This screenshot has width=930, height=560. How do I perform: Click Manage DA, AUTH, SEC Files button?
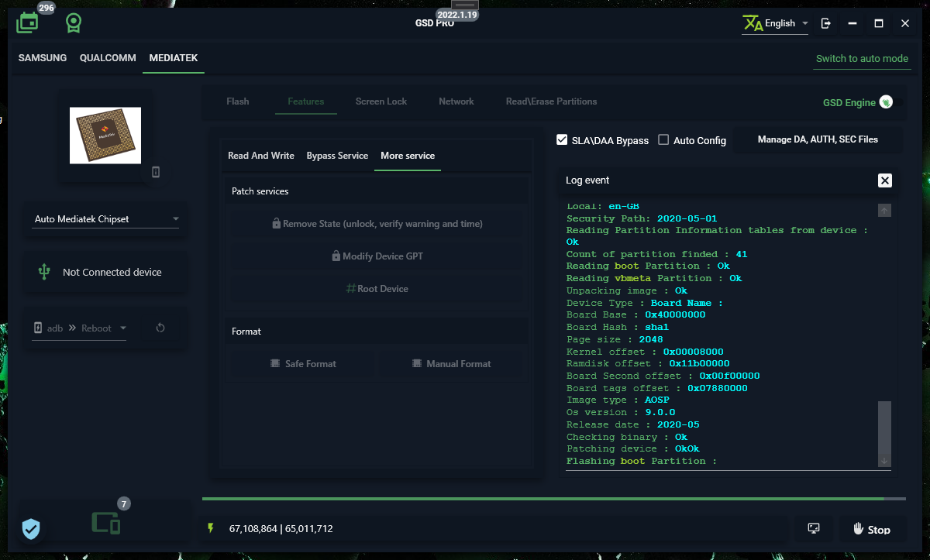tap(818, 139)
